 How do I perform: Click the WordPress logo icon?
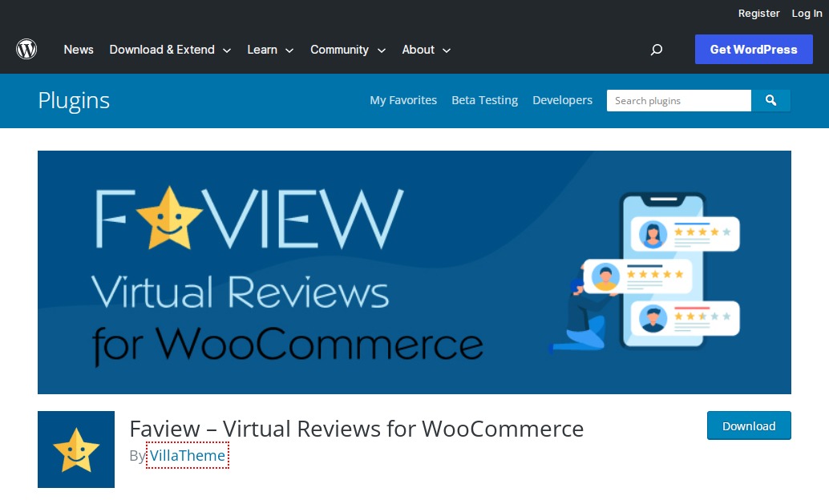[x=26, y=49]
